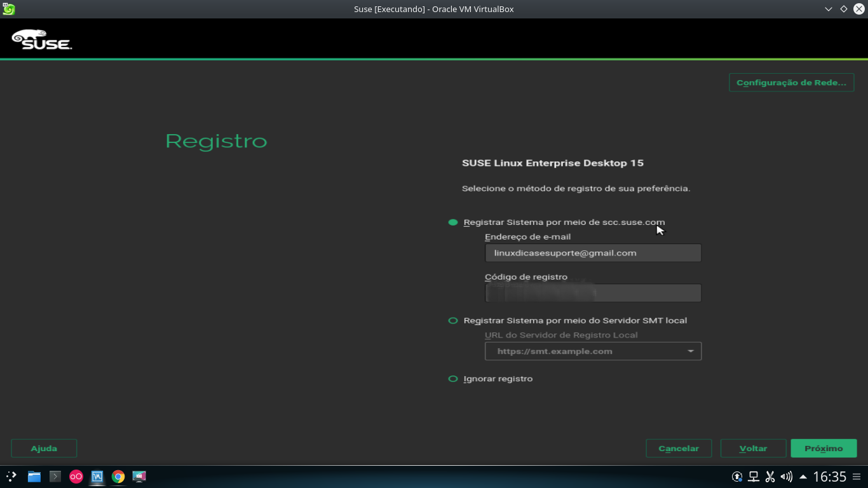Click the active VirtualBox icon in the taskbar
The height and width of the screenshot is (488, 868).
point(97,477)
